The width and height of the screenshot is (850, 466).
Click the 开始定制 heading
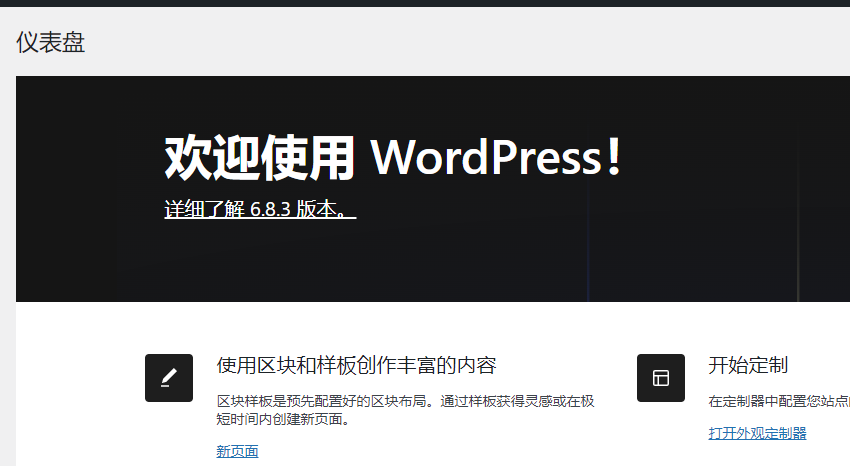tap(748, 365)
